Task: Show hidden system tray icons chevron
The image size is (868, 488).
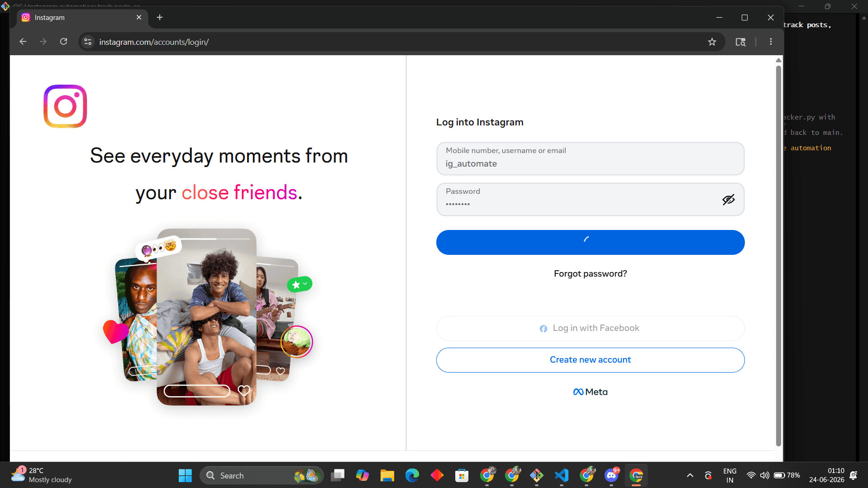Action: tap(690, 475)
